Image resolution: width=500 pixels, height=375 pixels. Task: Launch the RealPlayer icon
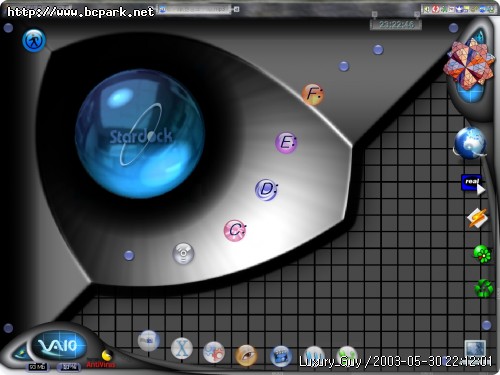473,184
